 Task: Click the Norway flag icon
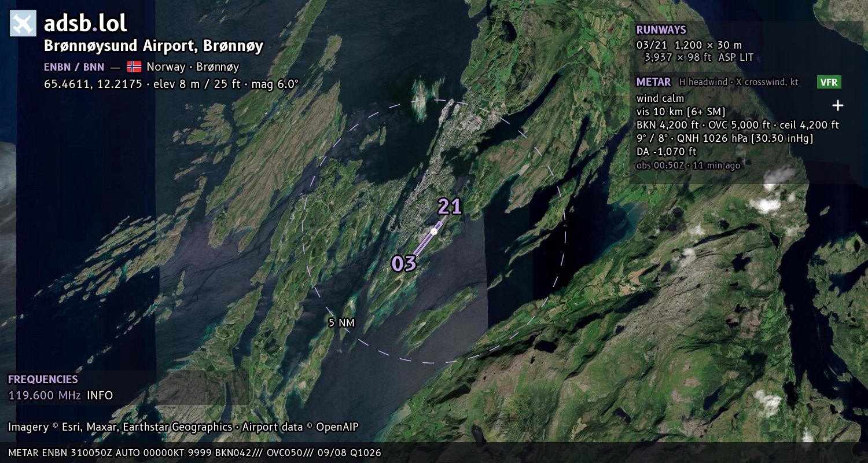pyautogui.click(x=134, y=67)
